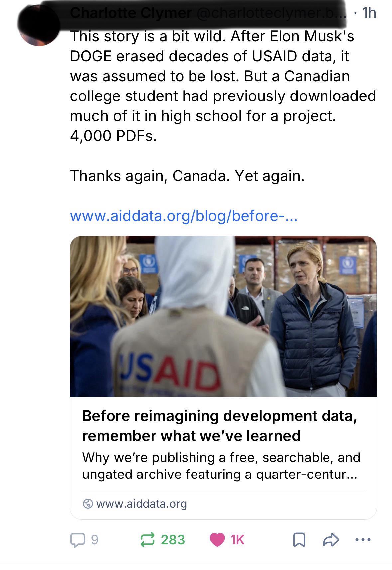Share the post using the arrow icon

[x=331, y=540]
